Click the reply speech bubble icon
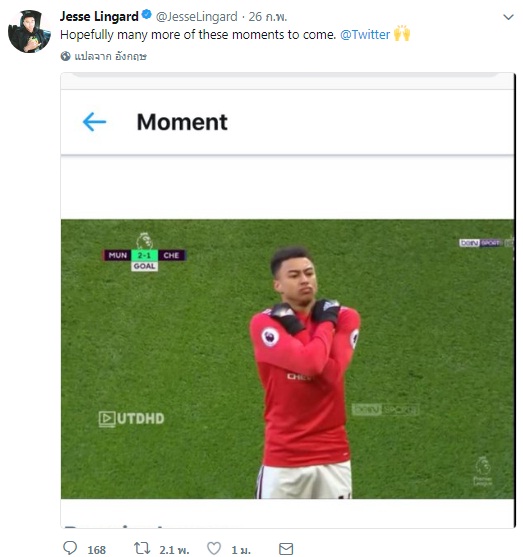Viewport: 523px width, 557px height. [70, 548]
